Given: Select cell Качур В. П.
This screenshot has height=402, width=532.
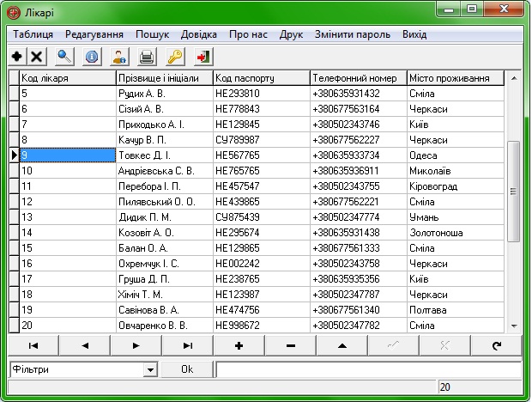Looking at the screenshot, I should click(x=165, y=140).
